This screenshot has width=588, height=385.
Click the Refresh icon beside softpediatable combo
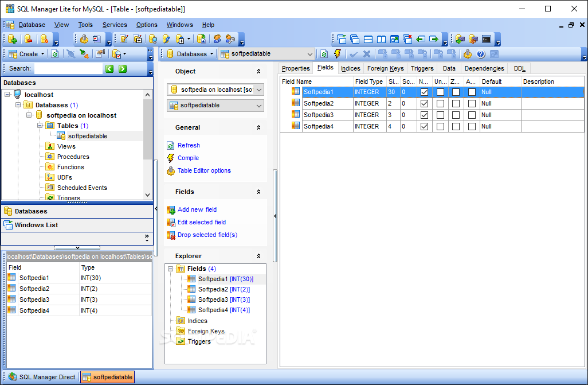324,54
